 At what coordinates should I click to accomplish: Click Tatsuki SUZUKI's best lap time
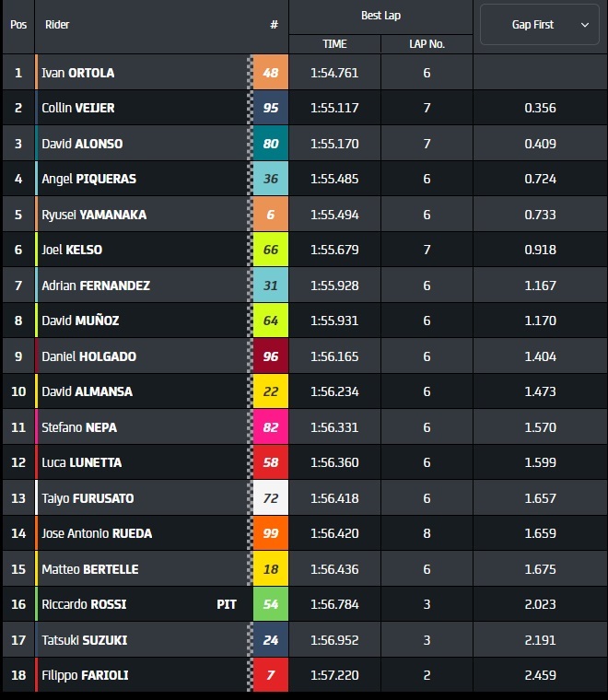(334, 640)
